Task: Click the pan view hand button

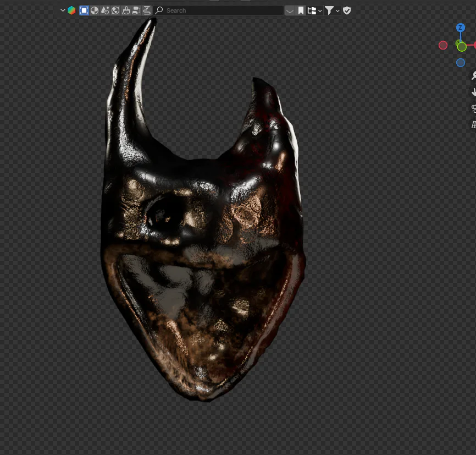Action: (x=473, y=92)
